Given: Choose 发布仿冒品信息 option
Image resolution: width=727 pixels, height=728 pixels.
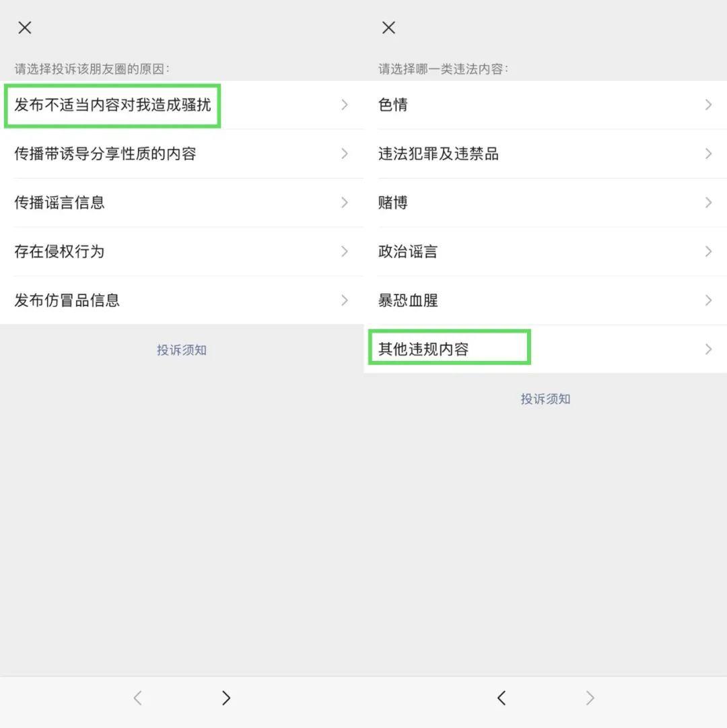Looking at the screenshot, I should 67,300.
